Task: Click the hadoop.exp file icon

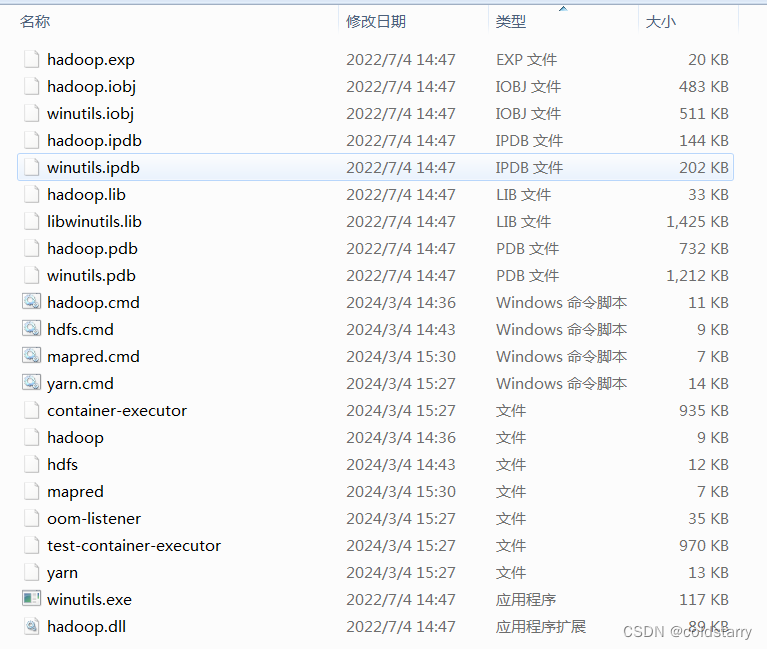Action: point(32,60)
